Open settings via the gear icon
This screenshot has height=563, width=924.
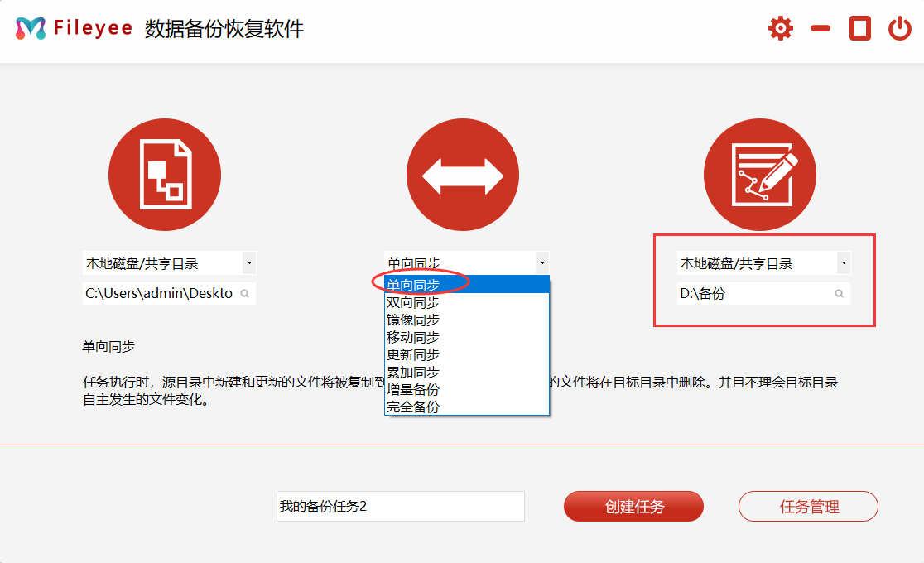[780, 29]
